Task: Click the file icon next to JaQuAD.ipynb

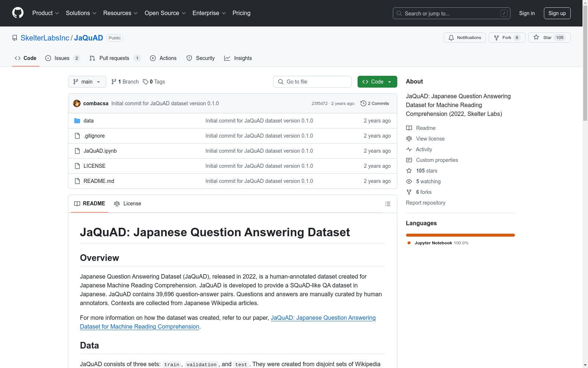Action: click(x=77, y=151)
